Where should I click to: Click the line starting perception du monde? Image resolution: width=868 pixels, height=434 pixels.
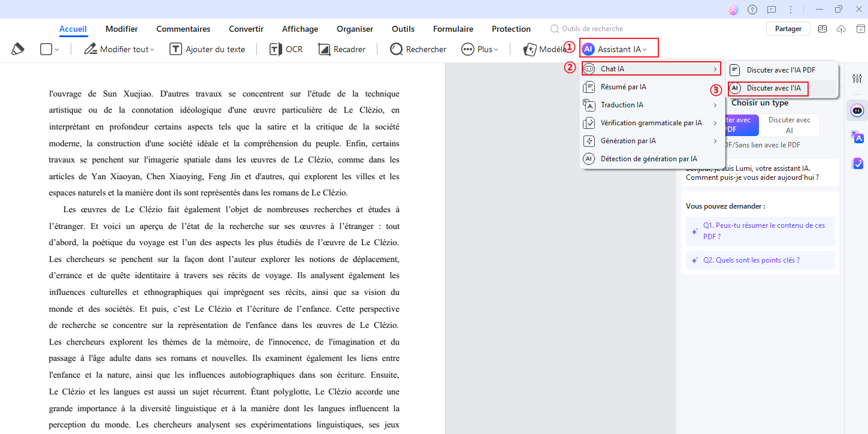pyautogui.click(x=224, y=425)
